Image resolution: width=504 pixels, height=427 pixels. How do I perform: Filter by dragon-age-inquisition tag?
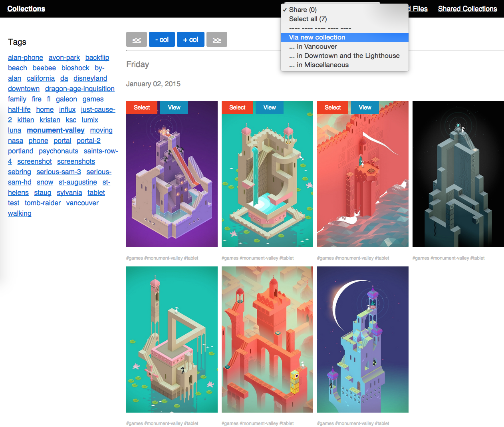80,89
